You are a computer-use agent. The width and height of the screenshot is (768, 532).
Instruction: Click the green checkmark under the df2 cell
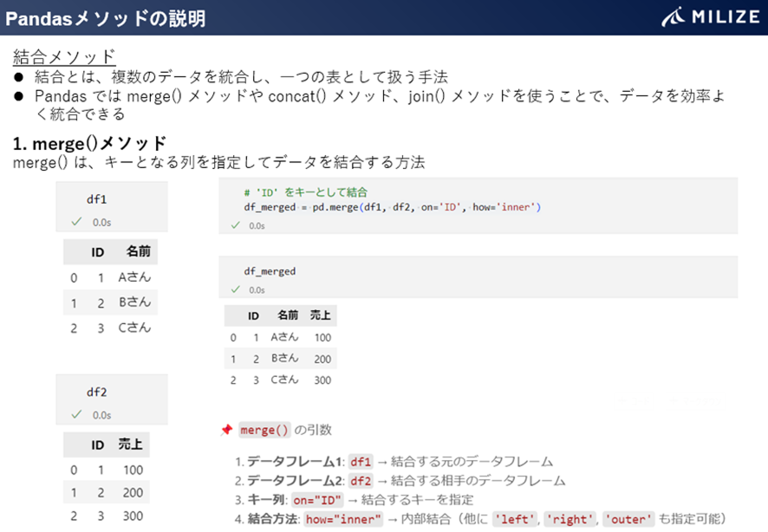point(76,414)
